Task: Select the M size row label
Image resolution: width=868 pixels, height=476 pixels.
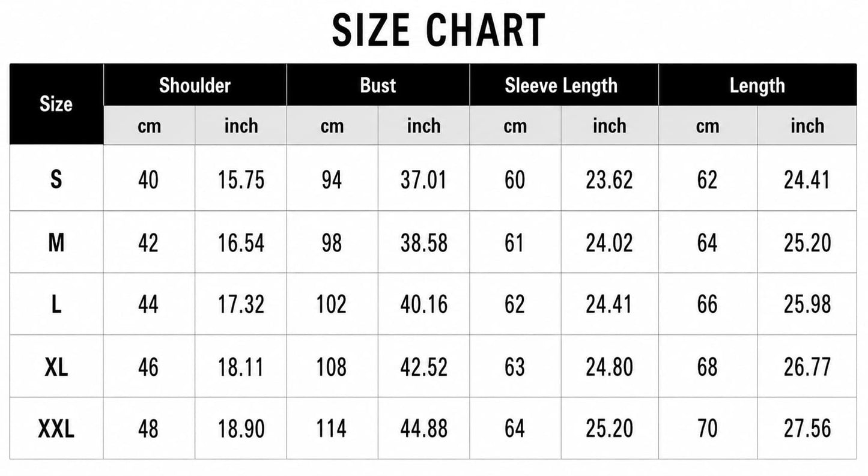Action: [56, 243]
